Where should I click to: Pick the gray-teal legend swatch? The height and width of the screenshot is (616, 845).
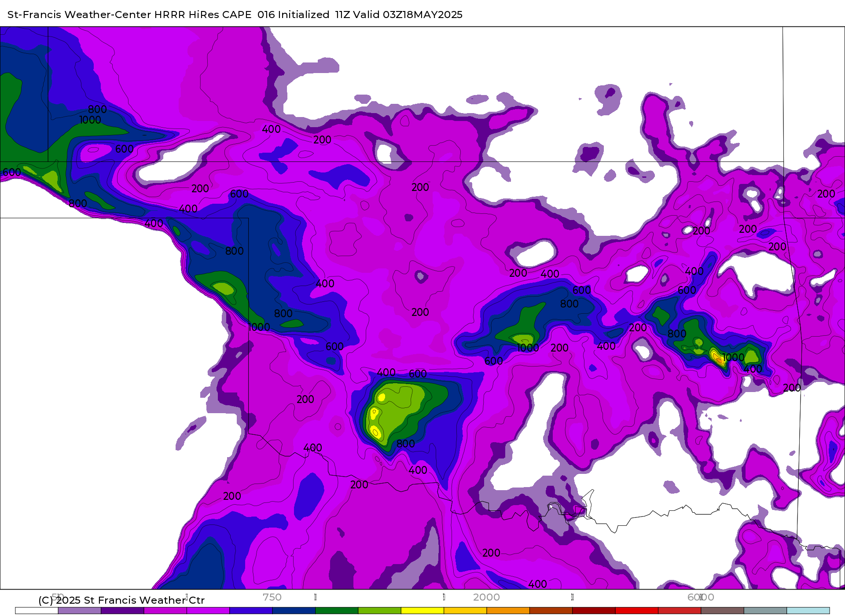pos(765,611)
